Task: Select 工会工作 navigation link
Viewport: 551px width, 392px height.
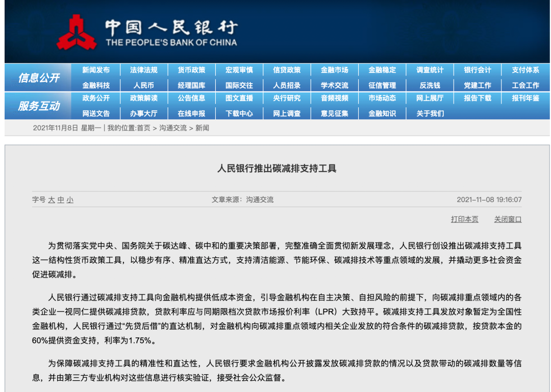Action: coord(525,85)
